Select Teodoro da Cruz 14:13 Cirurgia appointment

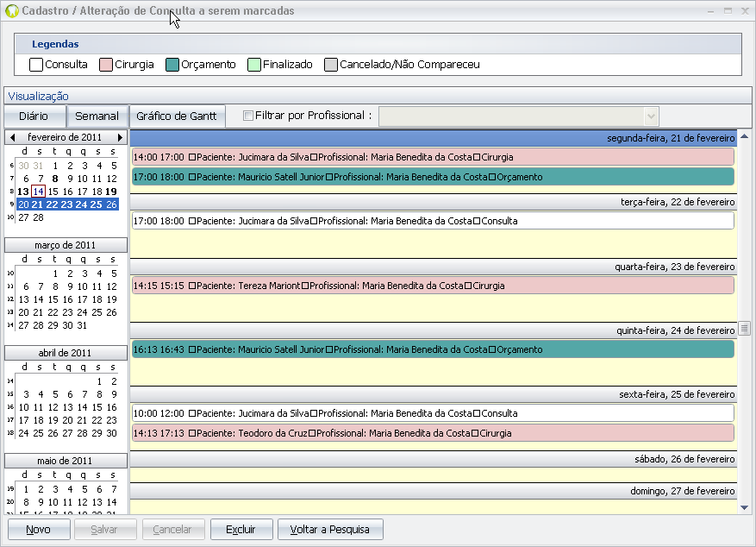[433, 433]
